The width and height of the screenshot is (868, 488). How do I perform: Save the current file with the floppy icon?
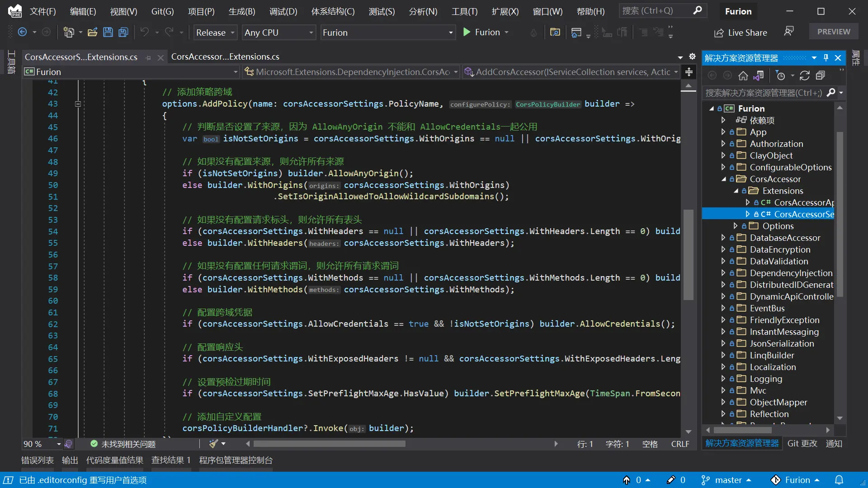click(108, 32)
